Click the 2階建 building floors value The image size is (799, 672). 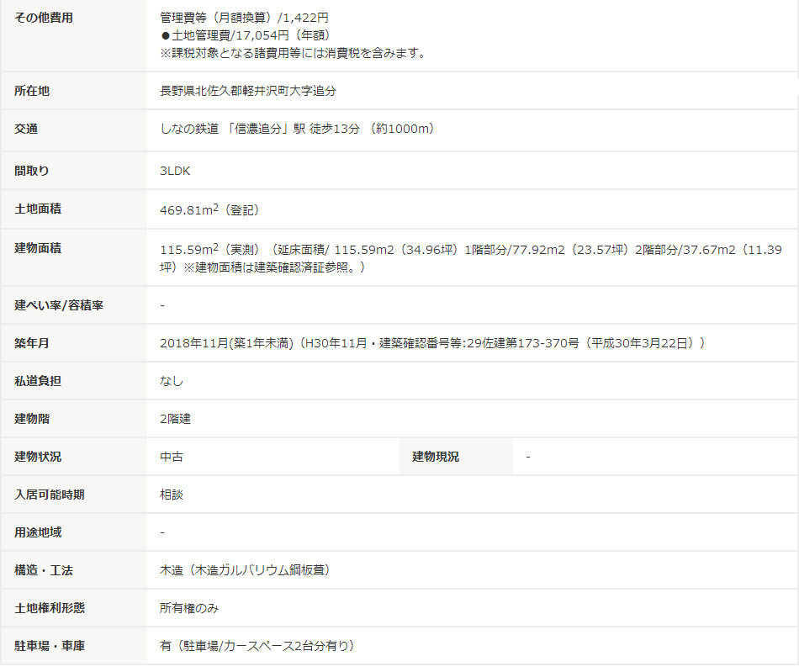pyautogui.click(x=176, y=419)
